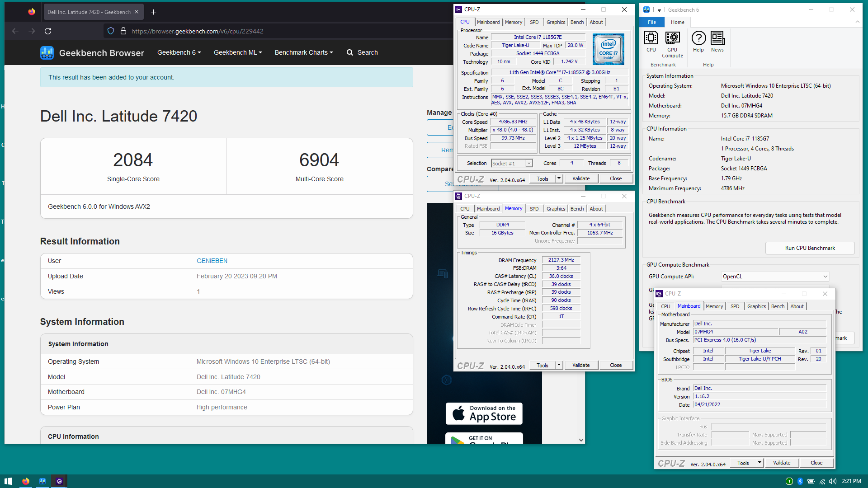Click the search magnifier icon in Geekbench Browser

[x=350, y=52]
